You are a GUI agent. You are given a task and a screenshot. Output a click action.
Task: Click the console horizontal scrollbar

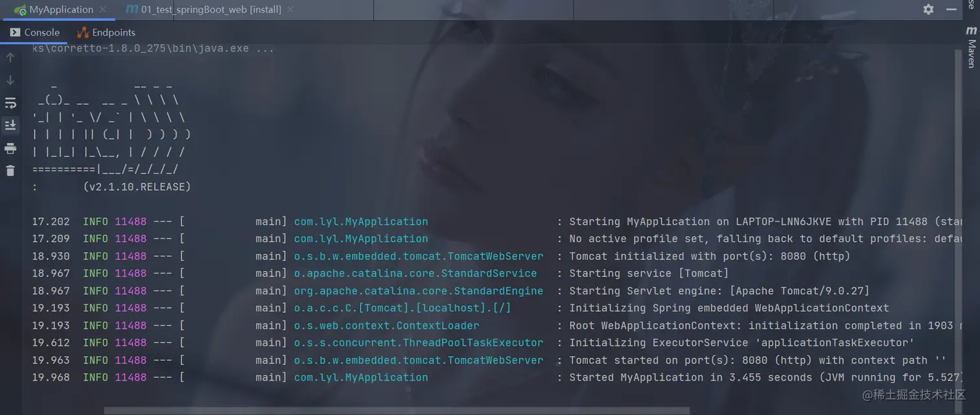[397, 410]
